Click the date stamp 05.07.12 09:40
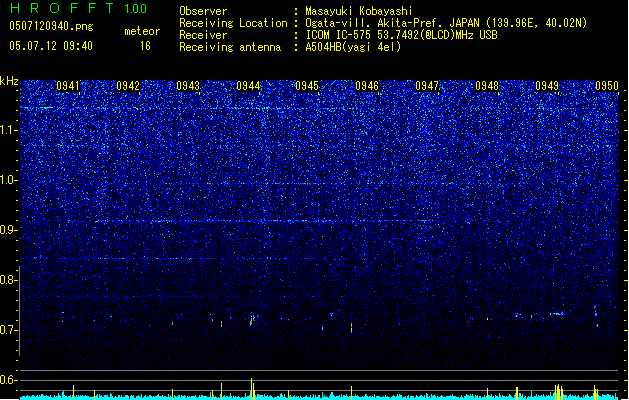The image size is (629, 400). point(51,46)
